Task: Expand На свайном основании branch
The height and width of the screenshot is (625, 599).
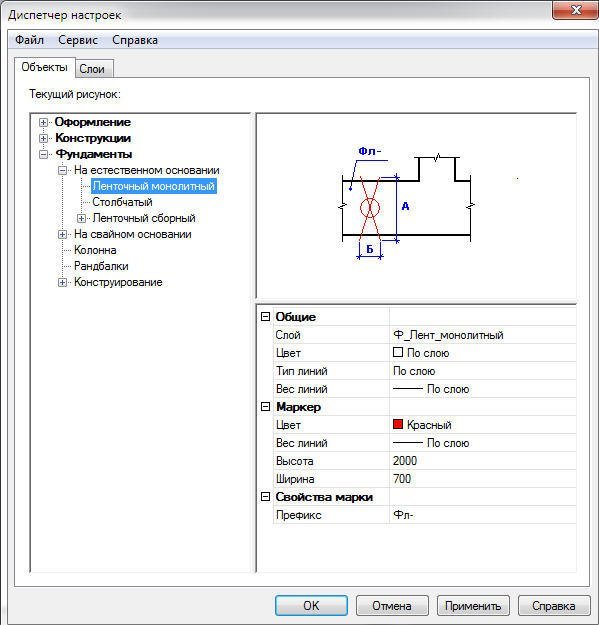Action: [62, 234]
